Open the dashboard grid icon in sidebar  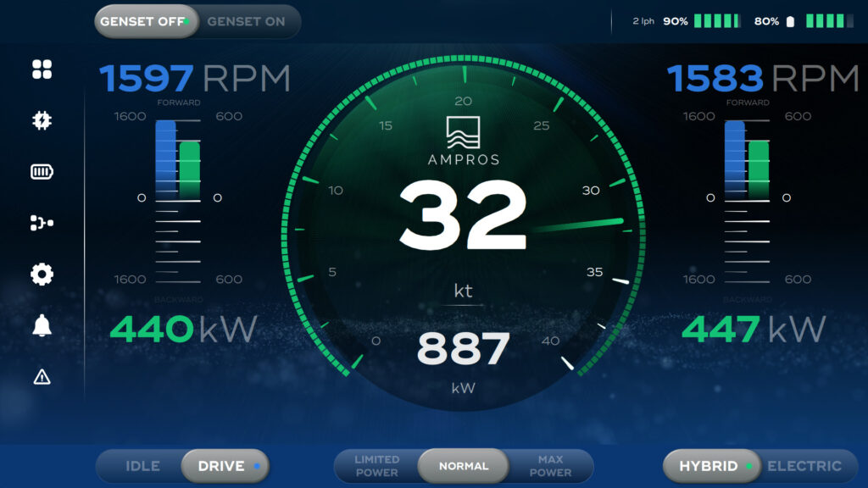(x=42, y=69)
